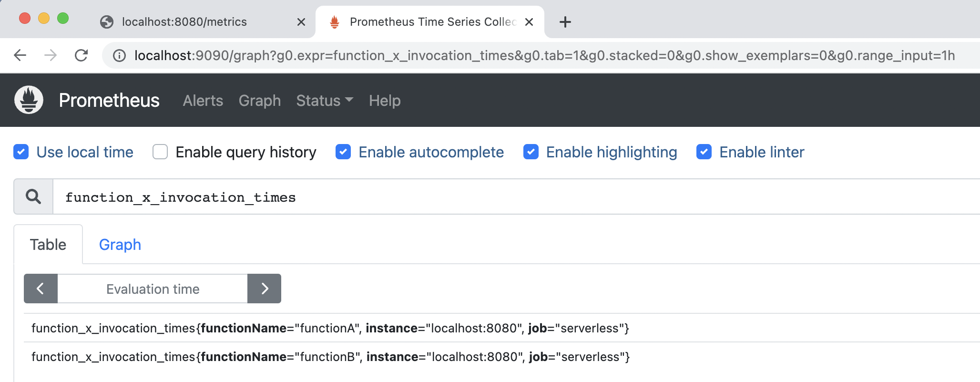
Task: Disable the Use local time checkbox
Action: click(x=21, y=152)
